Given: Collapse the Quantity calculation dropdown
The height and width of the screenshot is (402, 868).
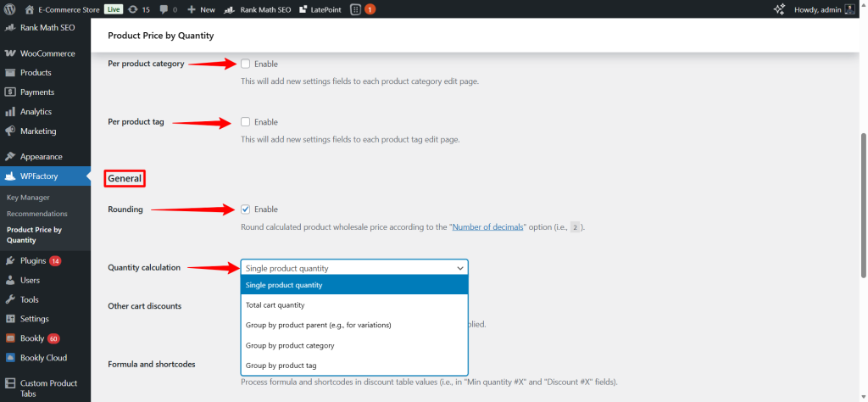Looking at the screenshot, I should [x=353, y=268].
